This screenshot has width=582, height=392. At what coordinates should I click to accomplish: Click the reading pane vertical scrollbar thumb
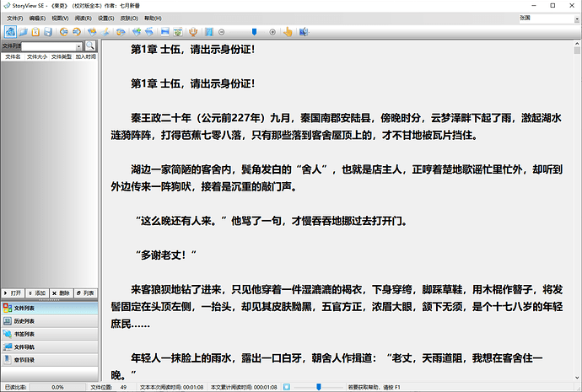(x=576, y=51)
